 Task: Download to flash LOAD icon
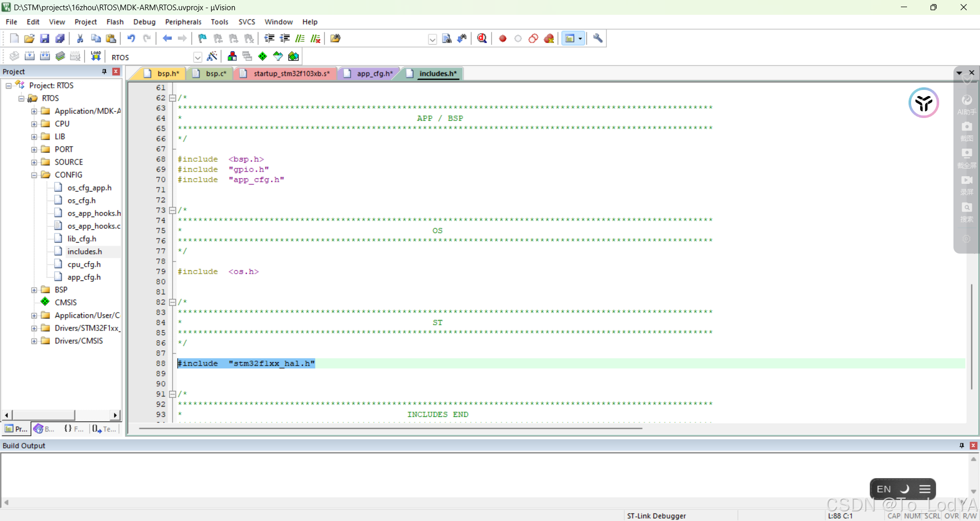[x=96, y=56]
